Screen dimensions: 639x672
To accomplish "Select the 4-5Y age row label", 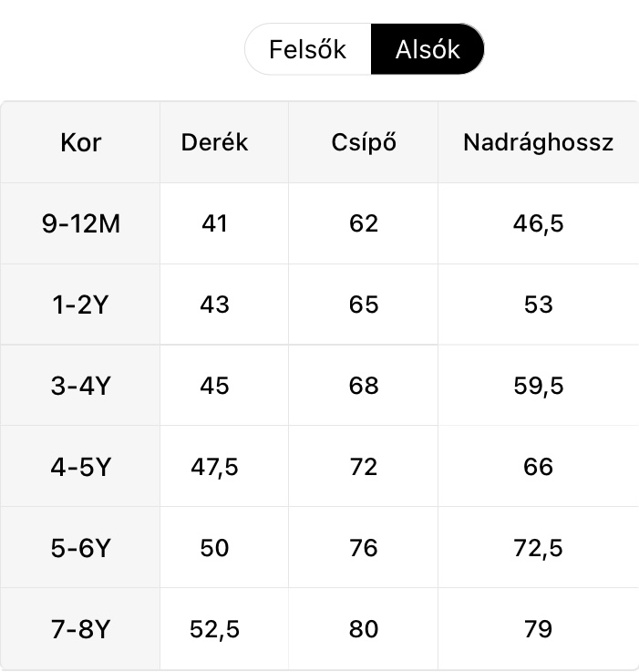I will pos(80,467).
